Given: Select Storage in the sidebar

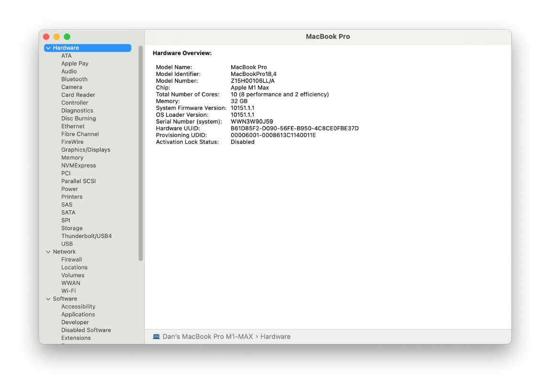Looking at the screenshot, I should point(72,229).
